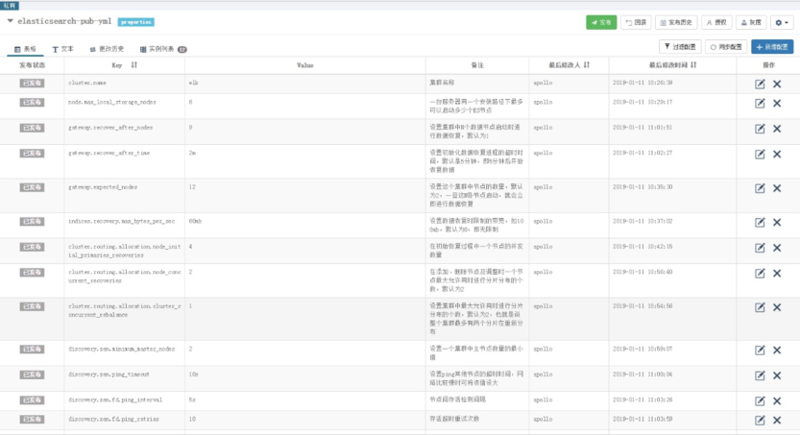800x435 pixels.
Task: Edit gateway.expected_nodes config
Action: point(760,188)
